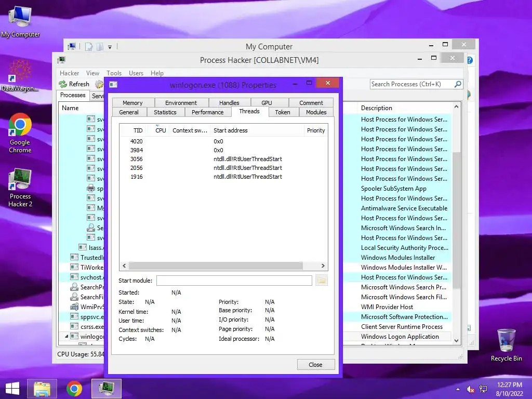Click the process list vertical scrollbar down arrow

[x=456, y=340]
